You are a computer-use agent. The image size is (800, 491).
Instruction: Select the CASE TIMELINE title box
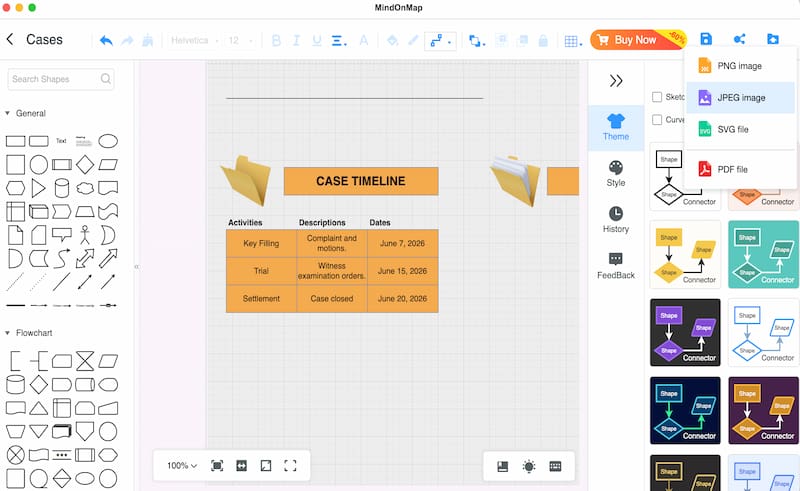tap(361, 181)
